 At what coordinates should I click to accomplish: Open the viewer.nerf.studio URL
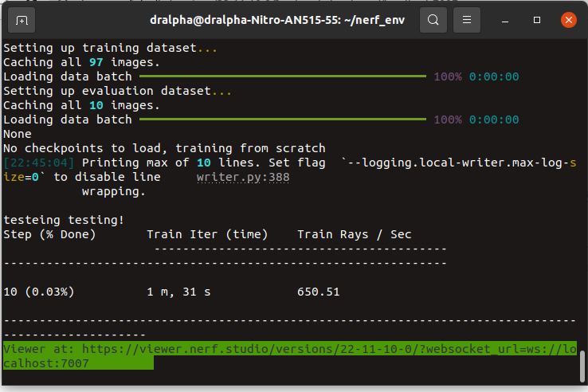click(x=329, y=349)
